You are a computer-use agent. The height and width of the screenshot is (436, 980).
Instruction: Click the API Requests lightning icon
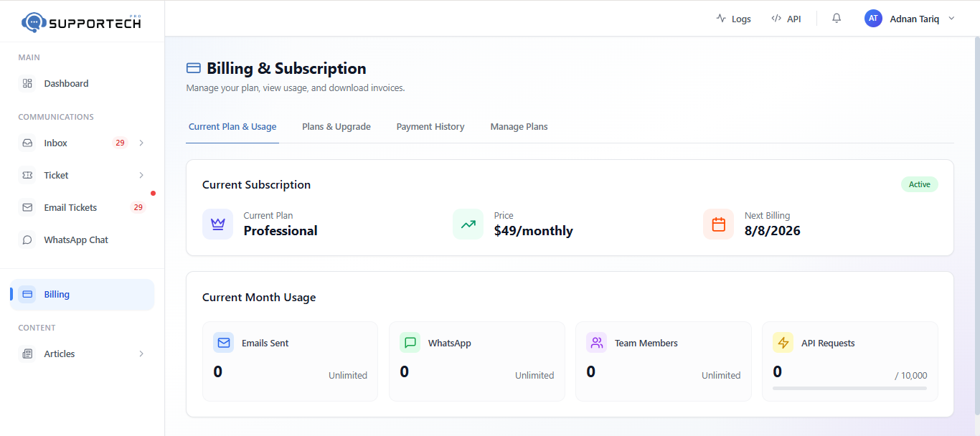tap(783, 343)
